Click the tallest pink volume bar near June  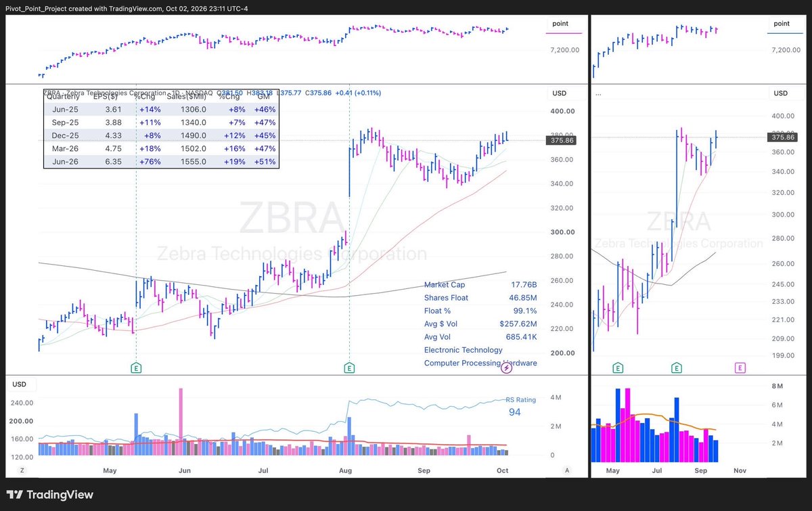[181, 422]
